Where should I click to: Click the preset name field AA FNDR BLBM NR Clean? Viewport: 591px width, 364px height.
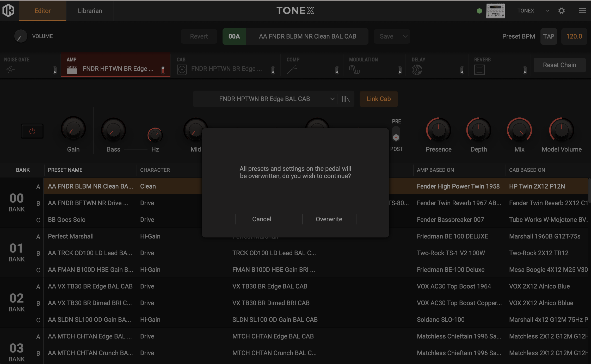307,36
